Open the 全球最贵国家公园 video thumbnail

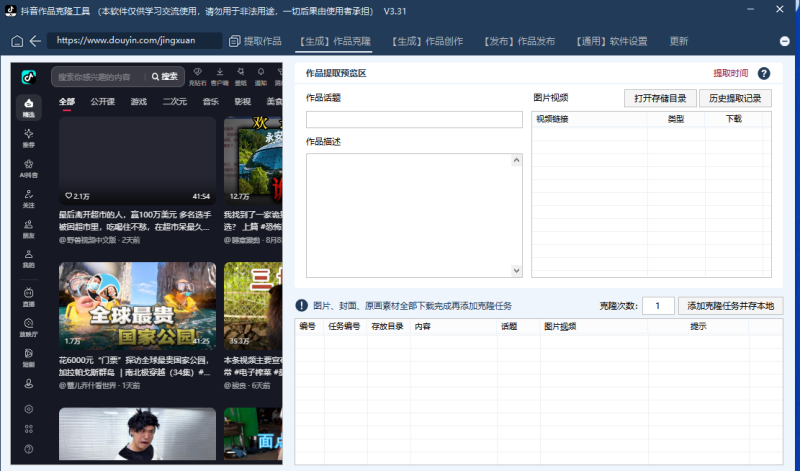coord(137,306)
